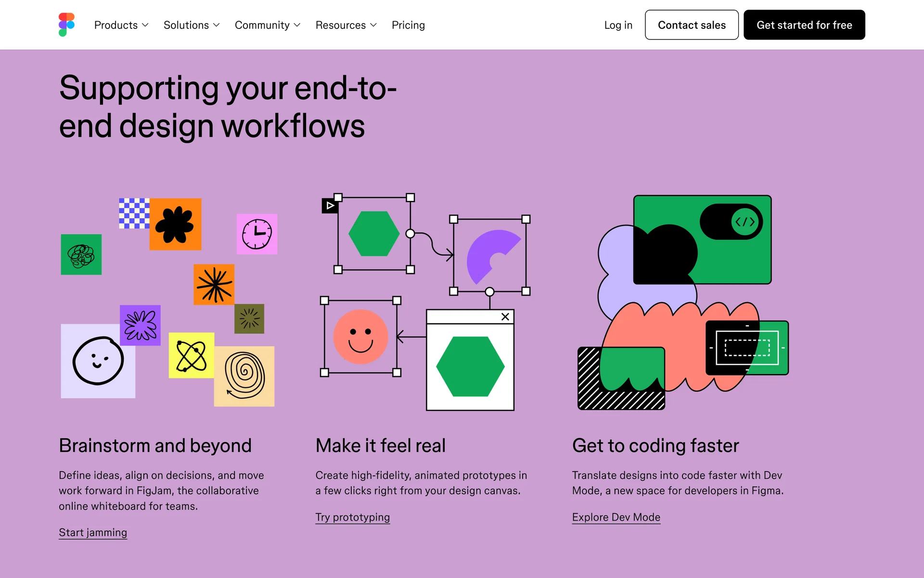
Task: Click the play icon on the prototype frame
Action: (x=330, y=206)
